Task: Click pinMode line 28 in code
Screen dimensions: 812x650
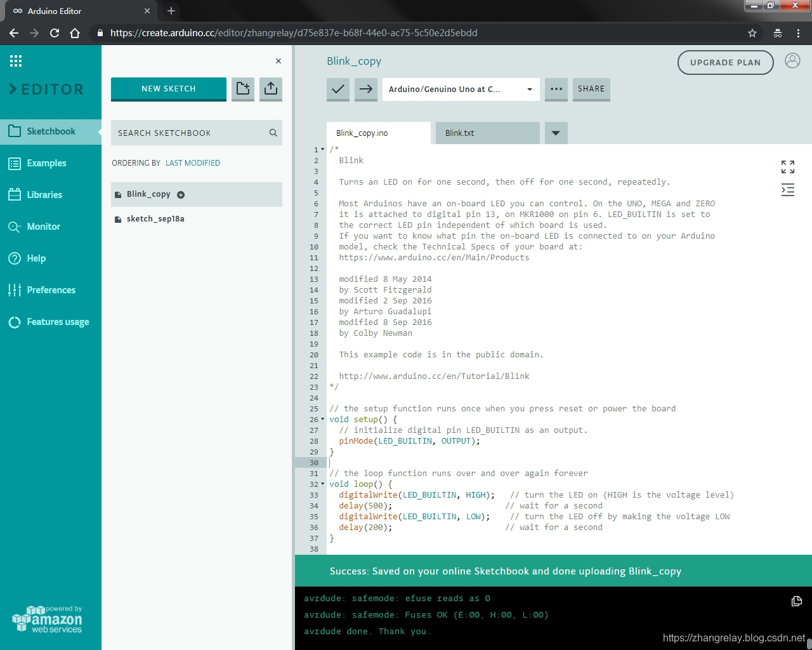Action: coord(409,441)
